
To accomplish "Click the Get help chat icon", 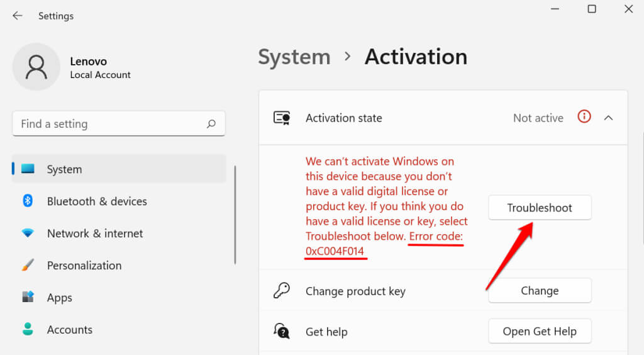I will click(x=281, y=330).
